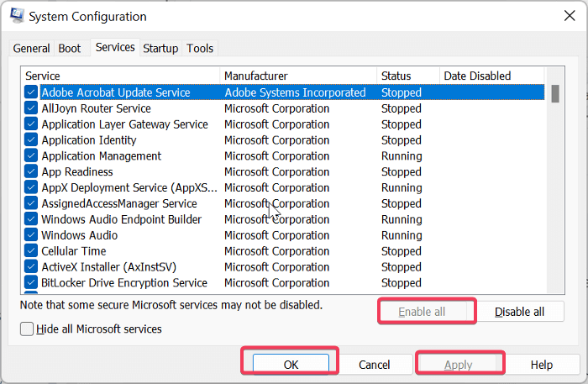This screenshot has height=384, width=588.
Task: Switch to the General tab
Action: click(x=32, y=49)
